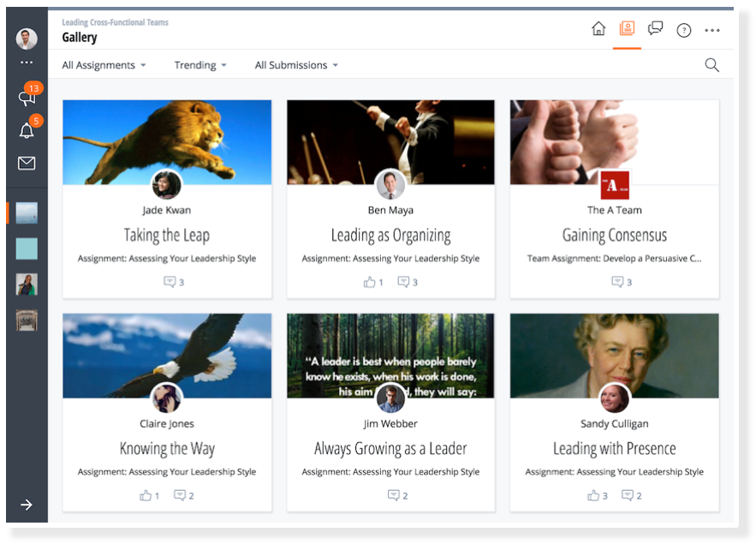Image resolution: width=756 pixels, height=544 pixels.
Task: Open the ellipsis menu below the profile avatar
Action: click(x=27, y=63)
